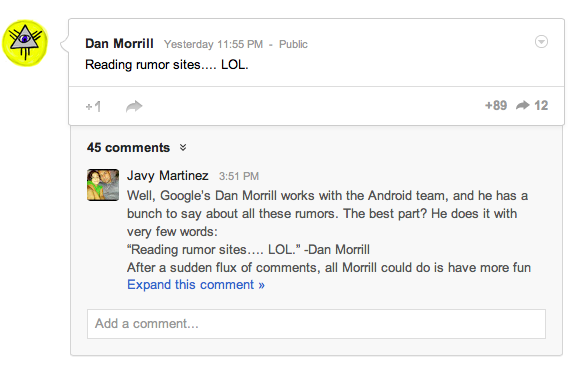Viewport: 577px width, 371px height.
Task: Open the post options dropdown circle
Action: coord(541,42)
